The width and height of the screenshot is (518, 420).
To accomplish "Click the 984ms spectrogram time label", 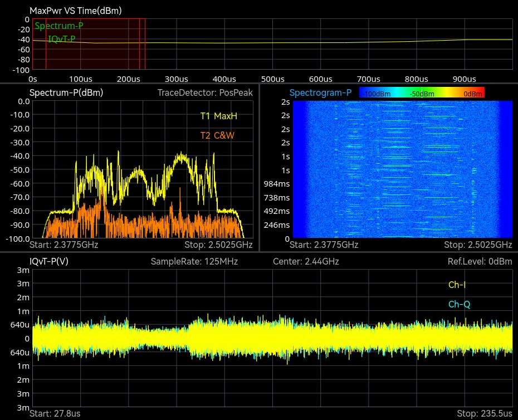I will [x=276, y=184].
